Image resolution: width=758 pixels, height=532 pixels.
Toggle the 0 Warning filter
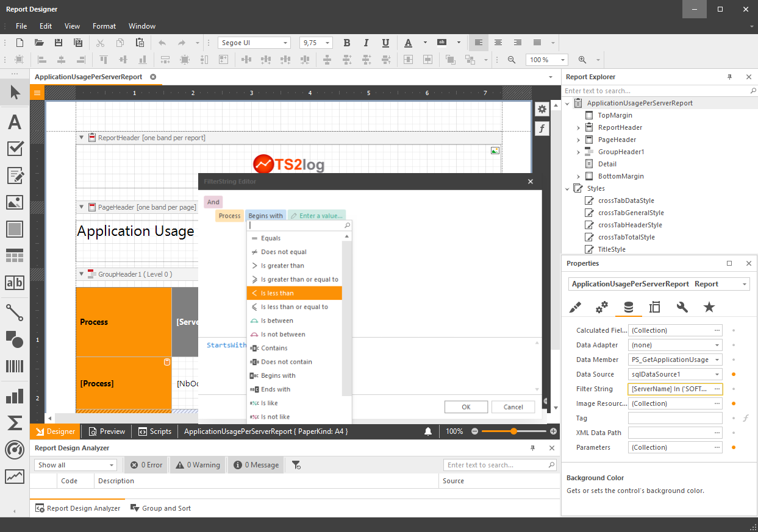click(x=198, y=465)
